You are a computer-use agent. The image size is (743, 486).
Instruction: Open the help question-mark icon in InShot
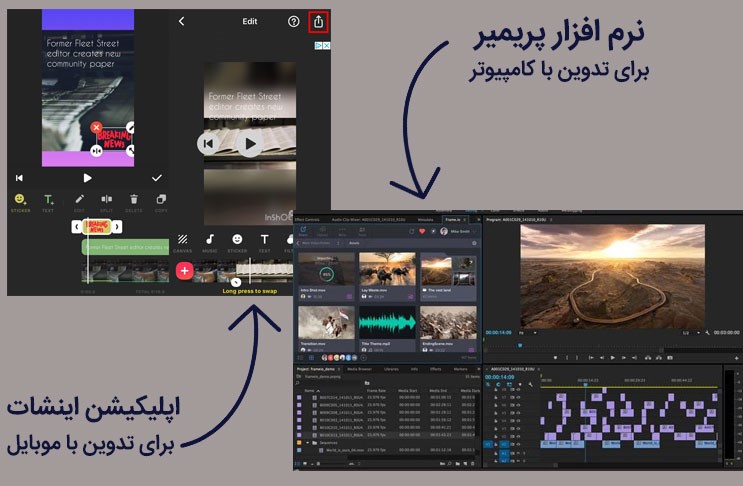[x=293, y=21]
